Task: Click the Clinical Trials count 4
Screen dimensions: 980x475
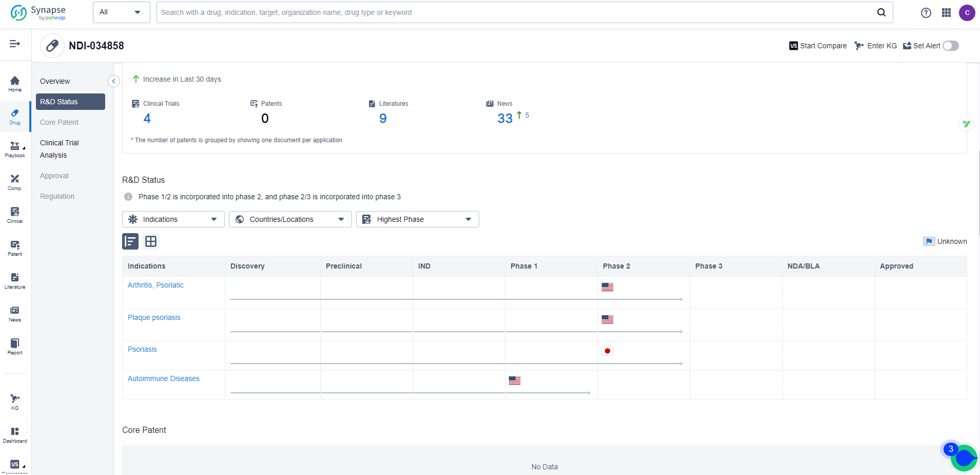Action: point(147,119)
